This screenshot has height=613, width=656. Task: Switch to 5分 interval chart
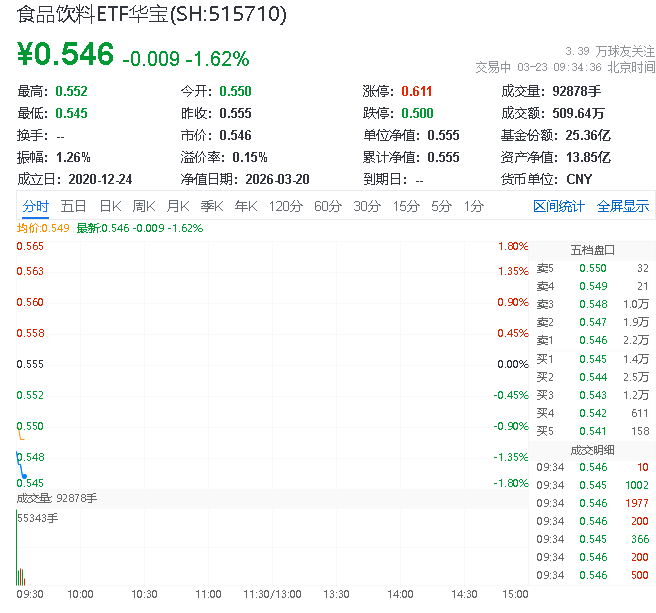coord(441,206)
